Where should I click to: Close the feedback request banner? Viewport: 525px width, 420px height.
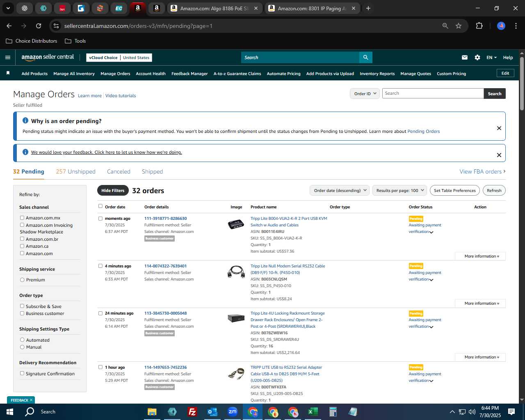click(499, 155)
